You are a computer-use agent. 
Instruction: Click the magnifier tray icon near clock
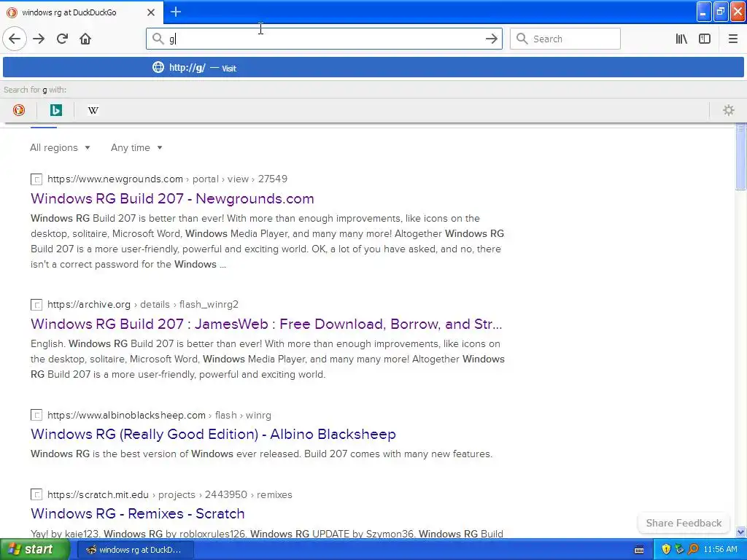click(693, 550)
